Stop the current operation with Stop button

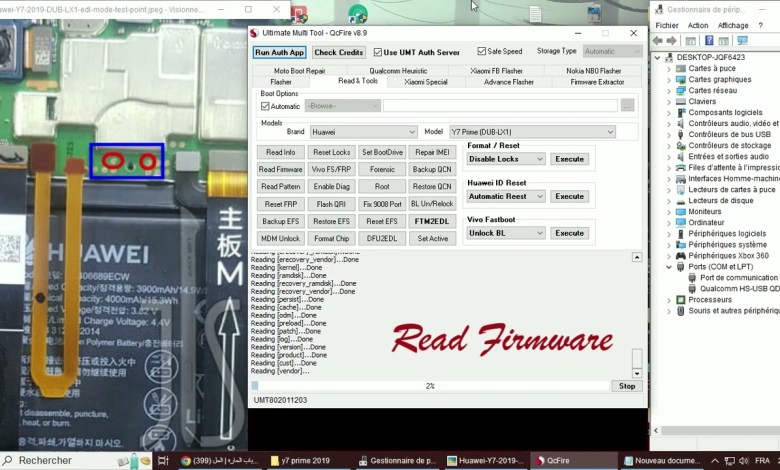[626, 385]
